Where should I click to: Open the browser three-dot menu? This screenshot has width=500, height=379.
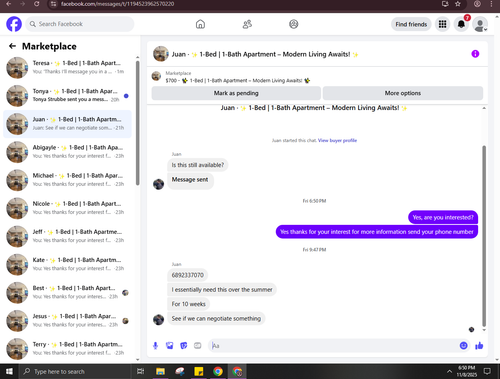coord(491,4)
